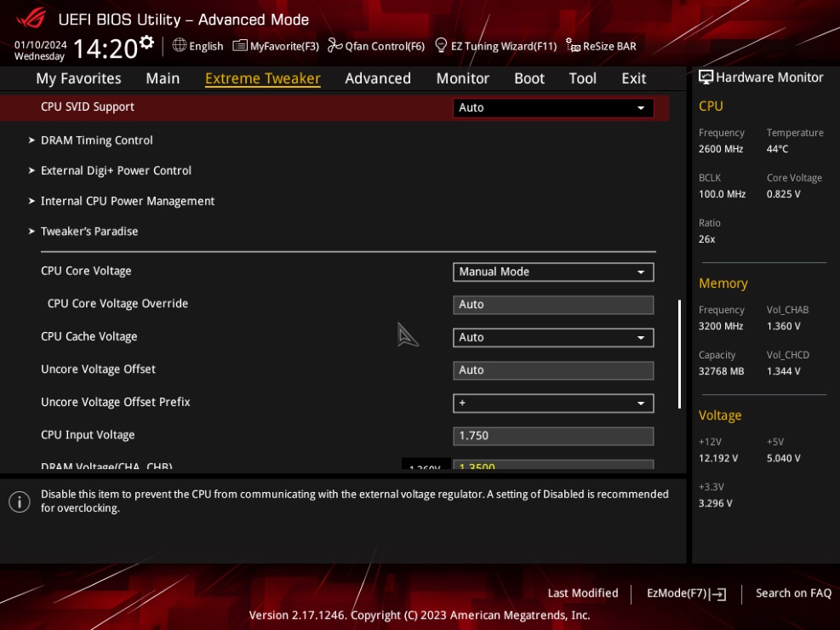Switch to EzMode(F7)
Screen dimensions: 840x630
coord(686,593)
